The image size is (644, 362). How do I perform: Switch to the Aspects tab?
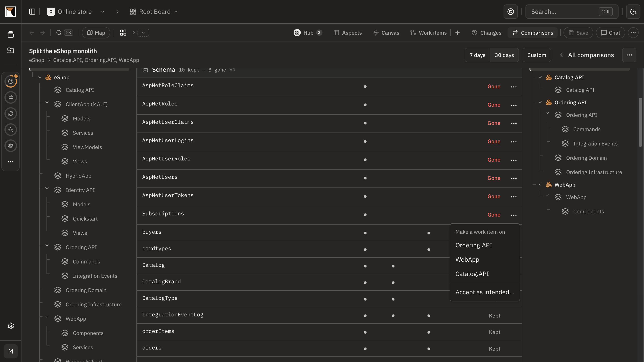347,33
